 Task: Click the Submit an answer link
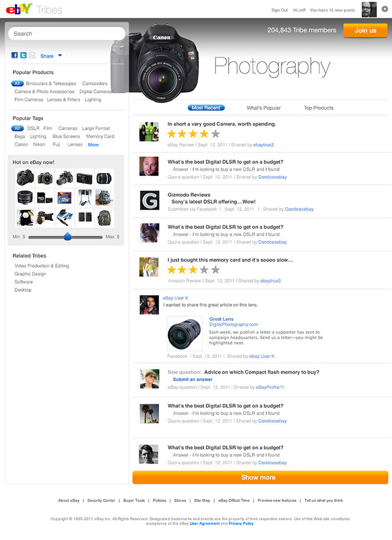click(x=193, y=379)
